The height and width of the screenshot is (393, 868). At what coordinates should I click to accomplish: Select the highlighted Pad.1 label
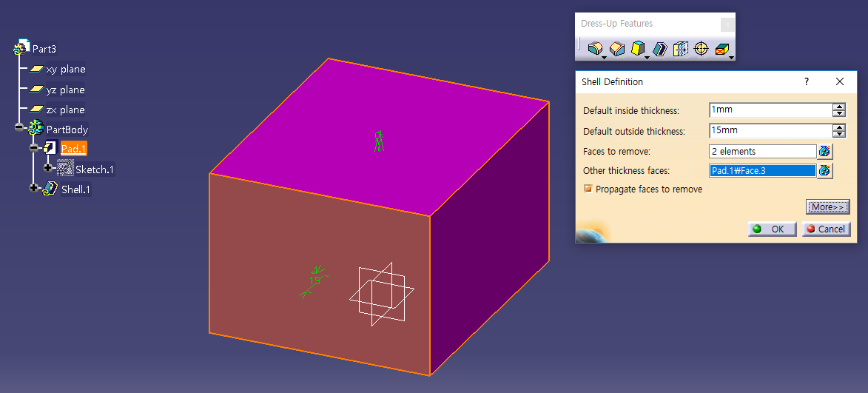click(x=73, y=148)
